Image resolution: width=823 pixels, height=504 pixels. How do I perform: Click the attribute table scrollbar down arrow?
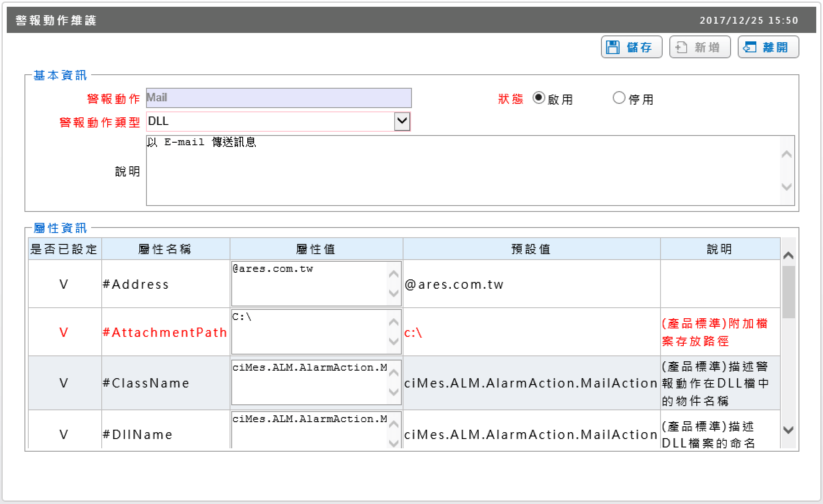[x=788, y=430]
